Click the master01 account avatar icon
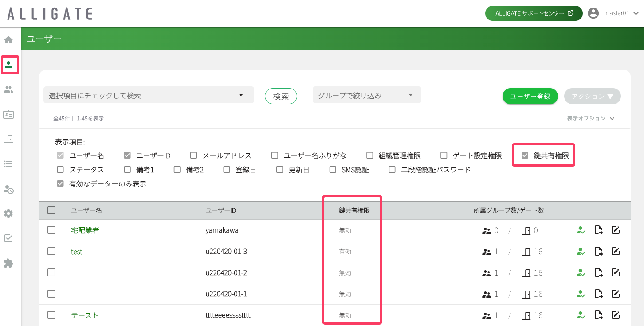Screen dimensions: 644x326 593,13
